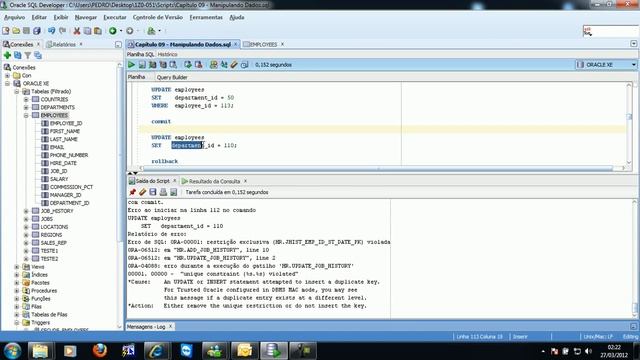Image resolution: width=640 pixels, height=360 pixels.
Task: Expand the COUNTRIES table node
Action: pyautogui.click(x=26, y=99)
